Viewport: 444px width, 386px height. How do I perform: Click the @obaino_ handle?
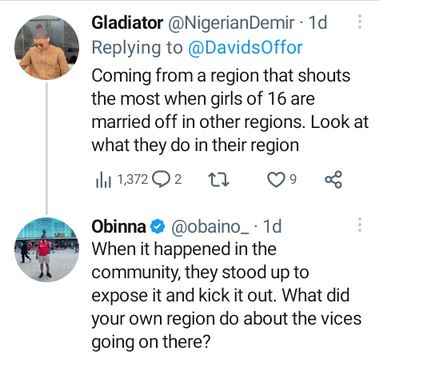click(x=210, y=227)
